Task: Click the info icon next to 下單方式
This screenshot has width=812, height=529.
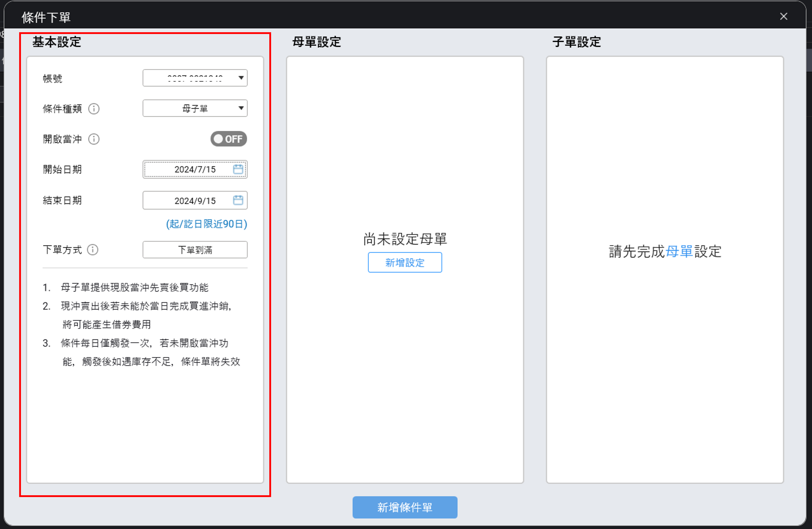Action: [92, 250]
